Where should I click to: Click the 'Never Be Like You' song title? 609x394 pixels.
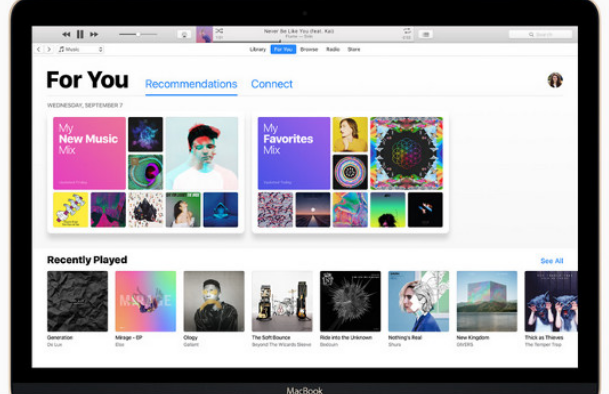298,31
